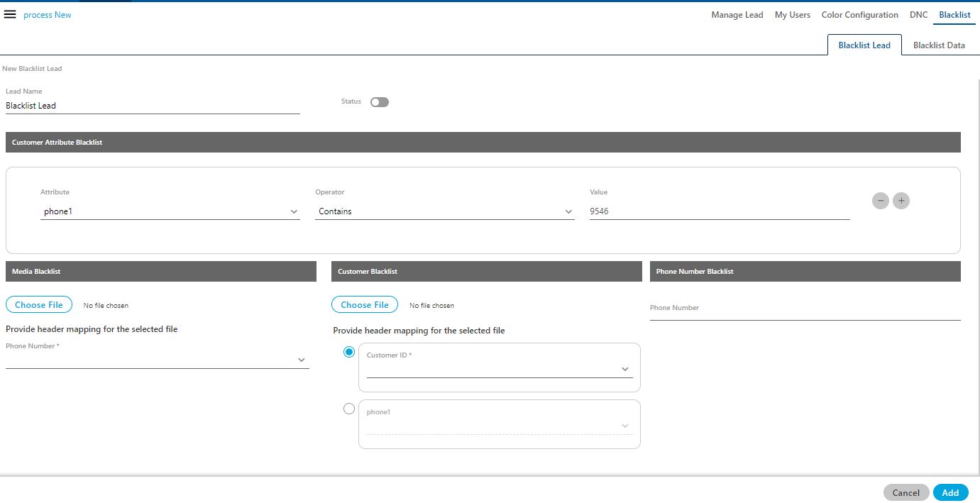Image resolution: width=980 pixels, height=503 pixels.
Task: Switch to the Blacklist Data tab
Action: 938,45
